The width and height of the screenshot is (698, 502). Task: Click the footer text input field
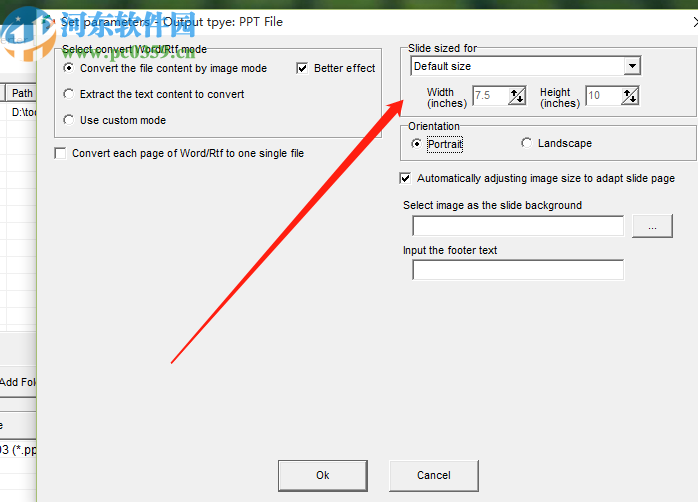click(x=518, y=270)
